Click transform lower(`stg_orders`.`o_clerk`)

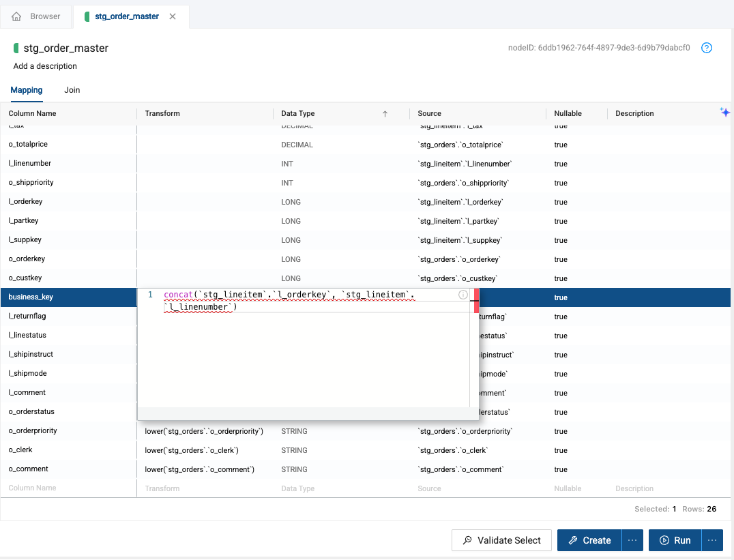click(192, 450)
